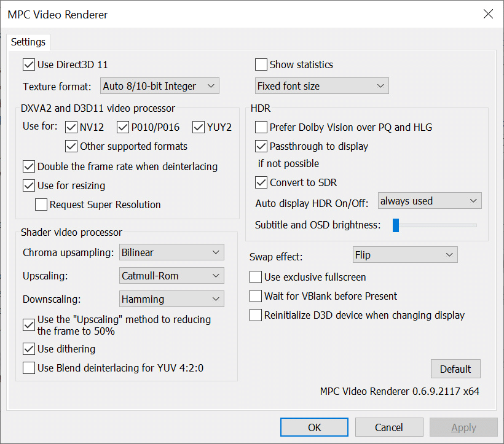The image size is (504, 444).
Task: Enable Prefer Dolby Vision over PQ and HLG
Action: coord(261,127)
